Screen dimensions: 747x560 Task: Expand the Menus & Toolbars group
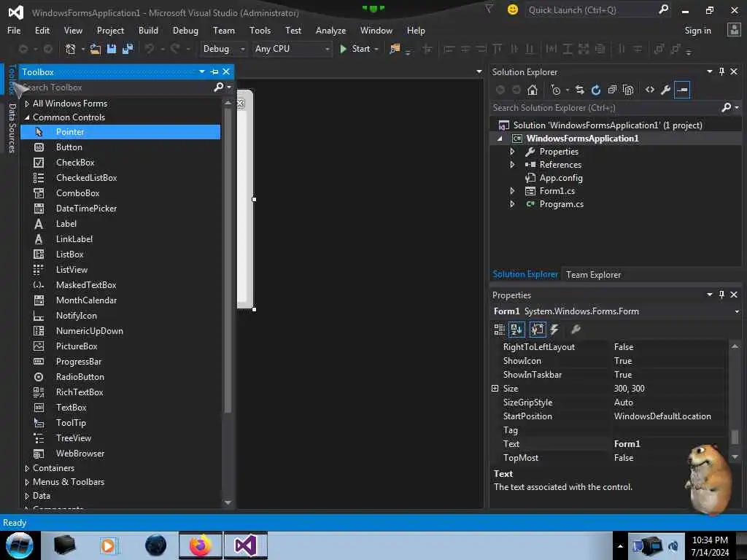coord(27,482)
